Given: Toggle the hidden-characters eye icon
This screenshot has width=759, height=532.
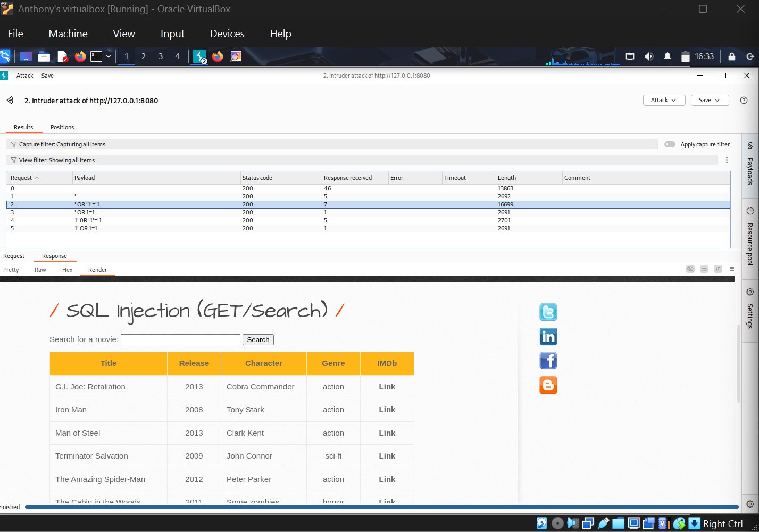Looking at the screenshot, I should point(690,269).
